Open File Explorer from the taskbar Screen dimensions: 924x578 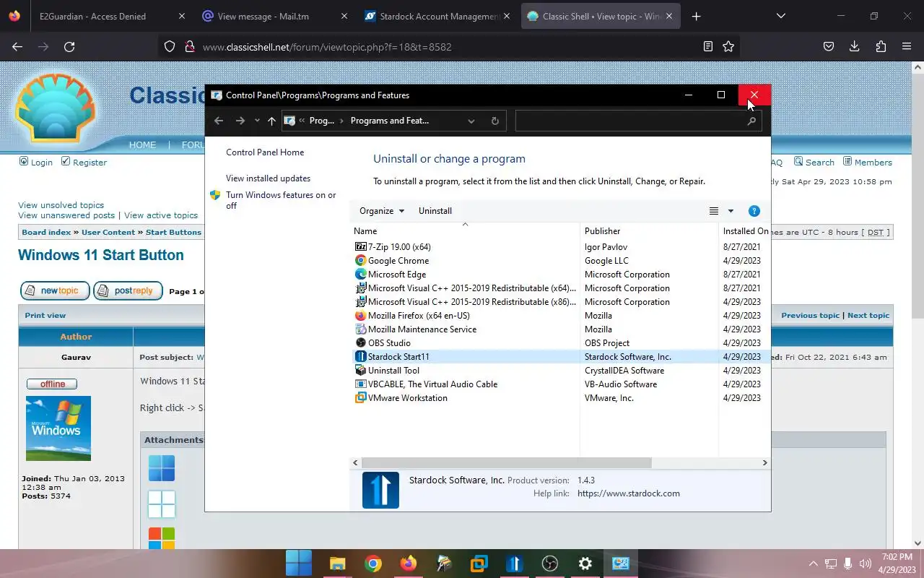point(337,564)
